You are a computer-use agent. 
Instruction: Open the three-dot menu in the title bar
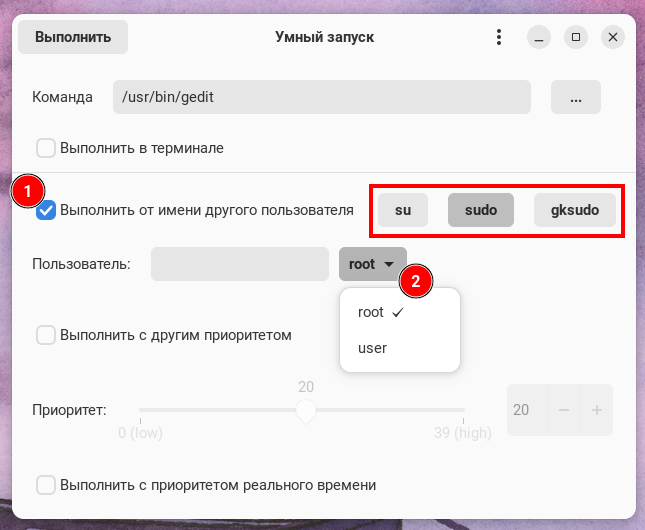[x=499, y=37]
